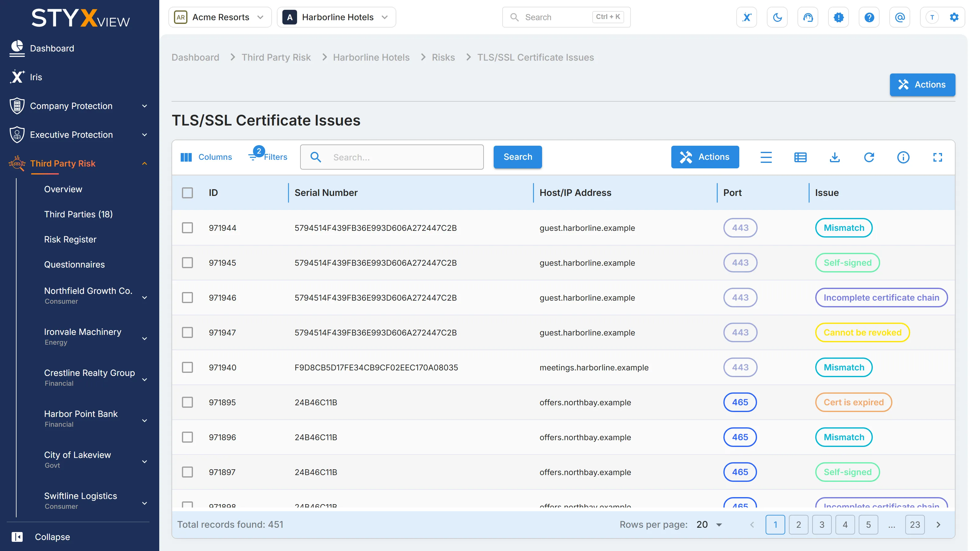Open the Filters panel with 2 active
Screen dimensions: 980x551
tap(268, 156)
